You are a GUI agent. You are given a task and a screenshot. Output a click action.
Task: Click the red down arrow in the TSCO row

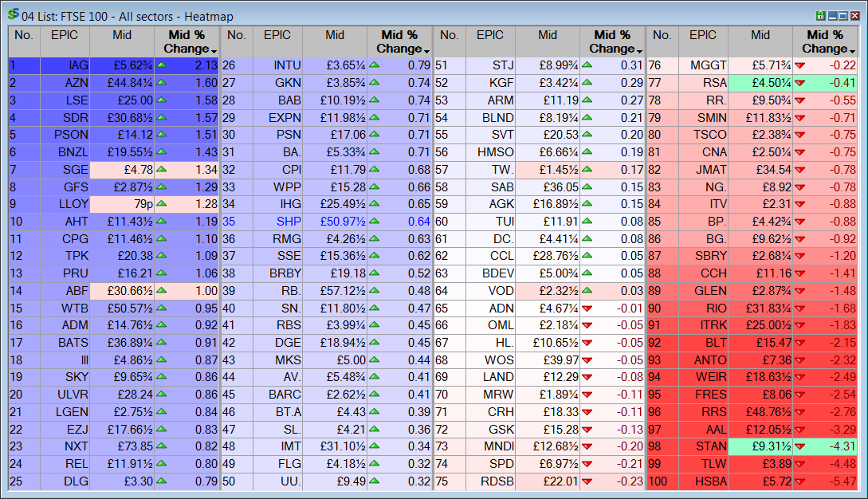coord(799,136)
